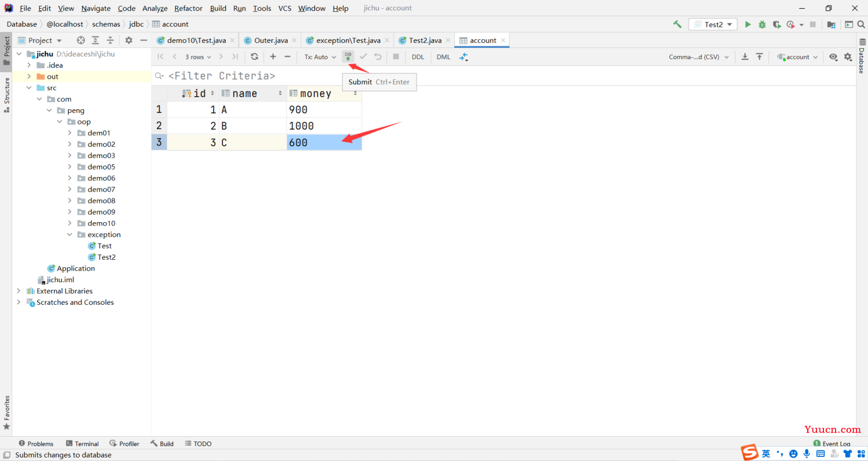The width and height of the screenshot is (868, 461).
Task: Click the Rollback undo-arrow icon
Action: coord(378,57)
